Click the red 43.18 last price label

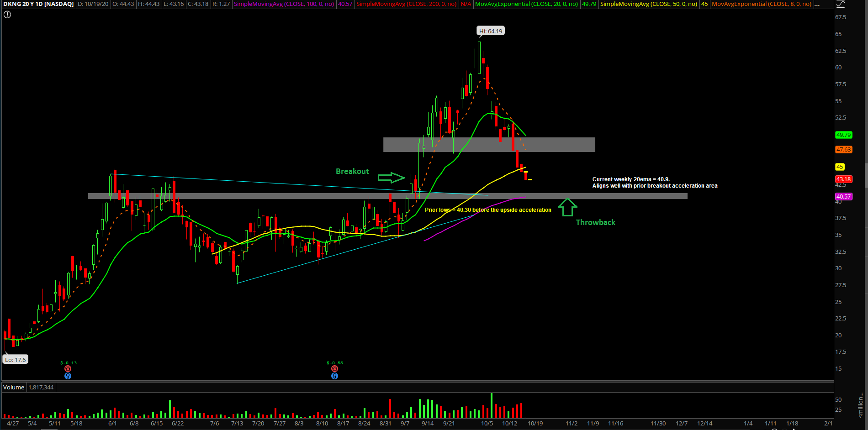point(843,179)
